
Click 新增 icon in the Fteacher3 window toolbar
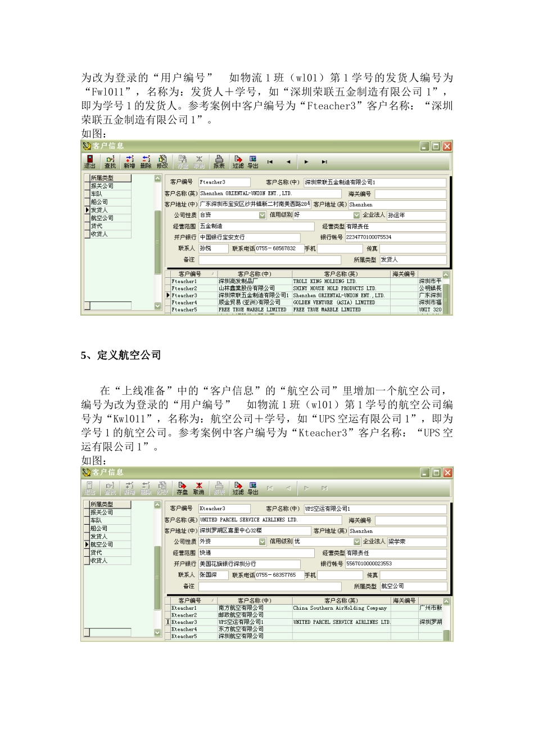coord(129,161)
